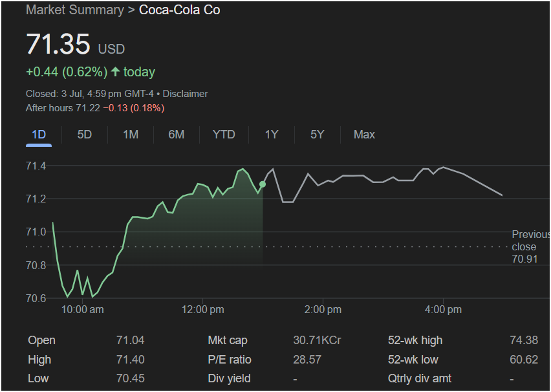Click the Mkt cap value 30.71KCr
551x392 pixels.
[317, 340]
